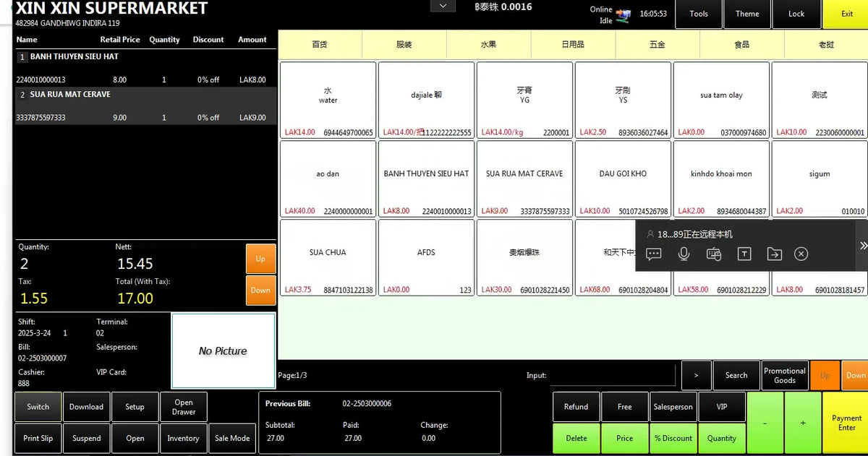Viewport: 868px width, 456px height.
Task: Open the file transfer folder icon
Action: [774, 254]
